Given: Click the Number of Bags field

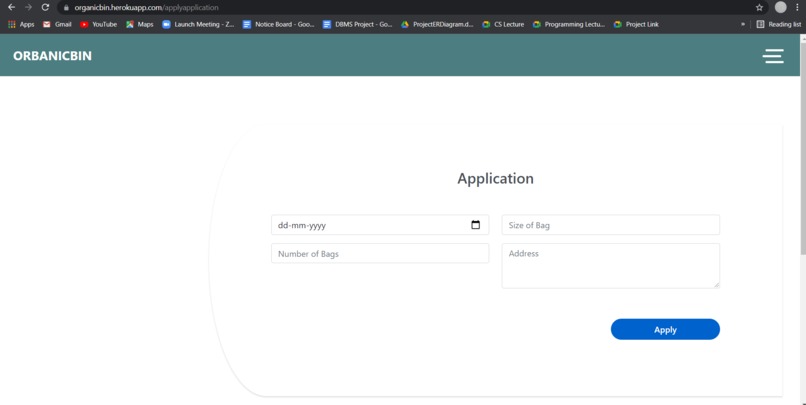Looking at the screenshot, I should (x=380, y=253).
